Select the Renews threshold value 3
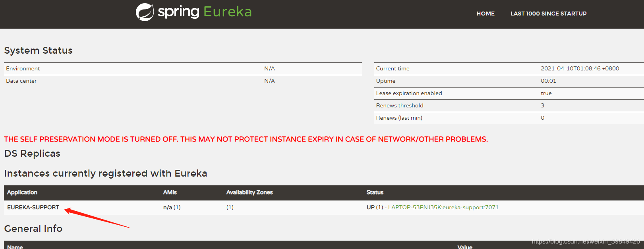This screenshot has width=644, height=249. pos(542,105)
